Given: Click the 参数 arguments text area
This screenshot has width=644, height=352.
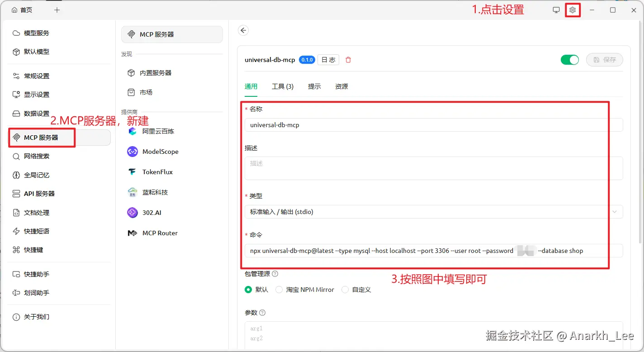Looking at the screenshot, I should coord(434,336).
